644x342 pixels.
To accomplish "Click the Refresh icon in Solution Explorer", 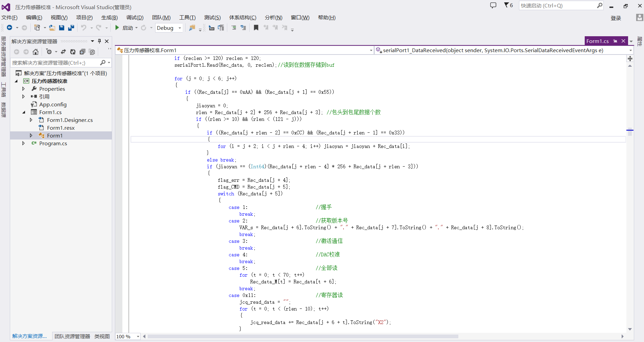I will (x=72, y=52).
